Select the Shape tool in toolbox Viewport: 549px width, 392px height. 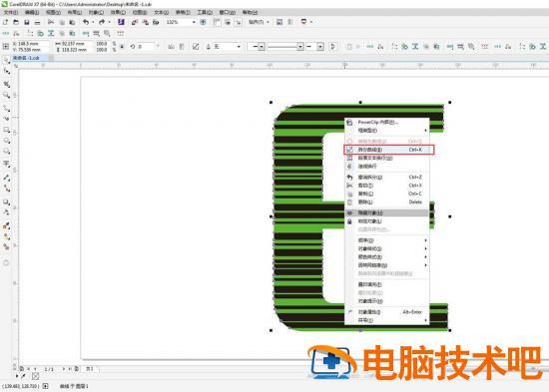(x=6, y=72)
